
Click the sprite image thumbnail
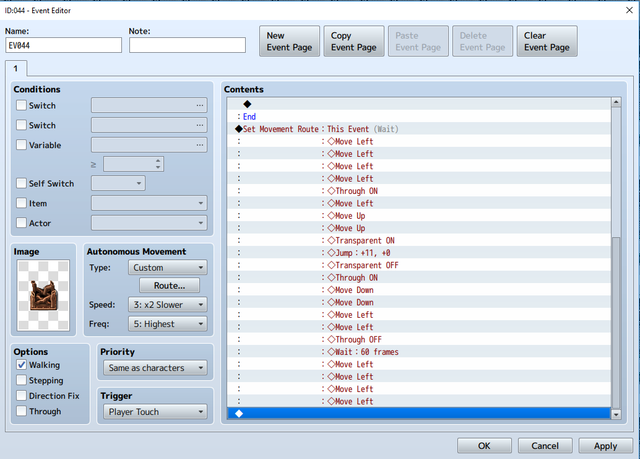(43, 295)
